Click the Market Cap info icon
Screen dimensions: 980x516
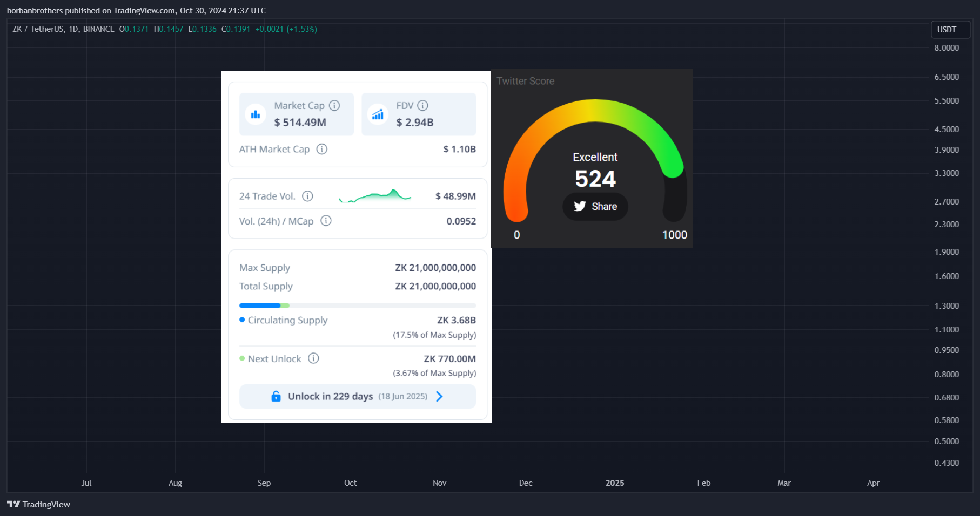tap(334, 105)
